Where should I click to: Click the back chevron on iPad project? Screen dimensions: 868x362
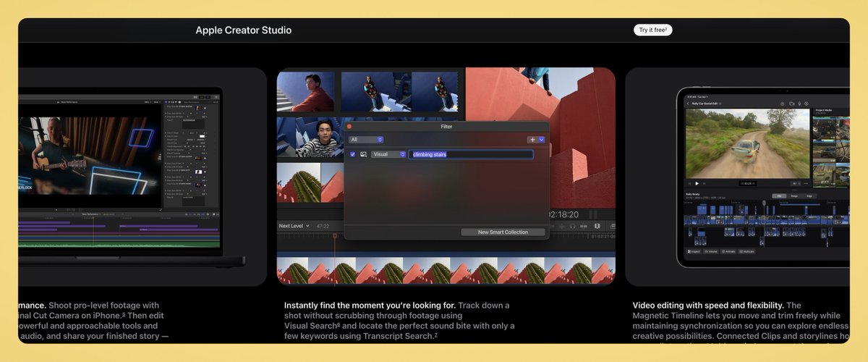[687, 104]
